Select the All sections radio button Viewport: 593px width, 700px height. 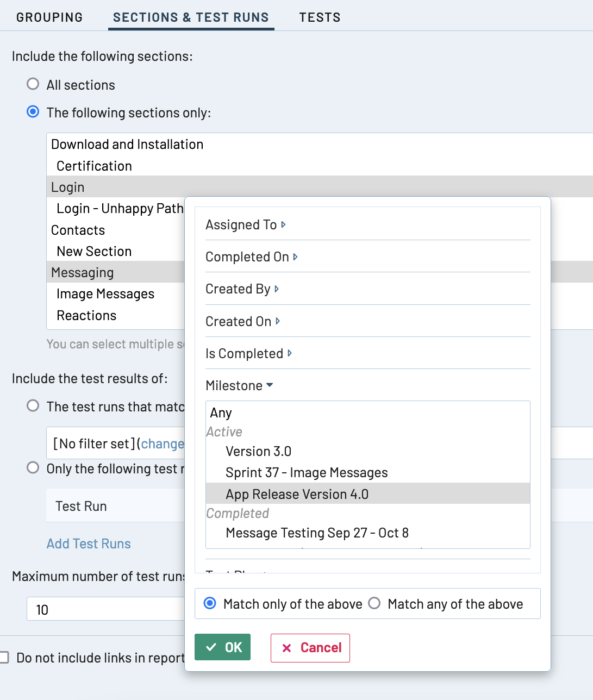pos(33,84)
